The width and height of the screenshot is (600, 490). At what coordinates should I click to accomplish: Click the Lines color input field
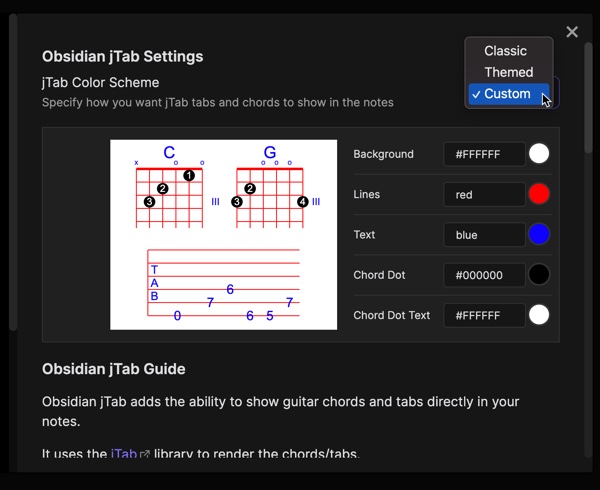(484, 194)
